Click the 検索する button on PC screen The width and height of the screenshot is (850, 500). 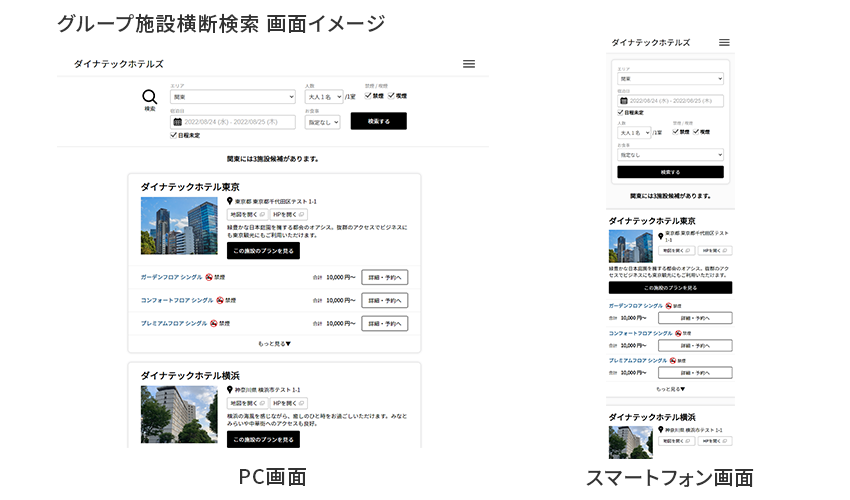tap(378, 121)
